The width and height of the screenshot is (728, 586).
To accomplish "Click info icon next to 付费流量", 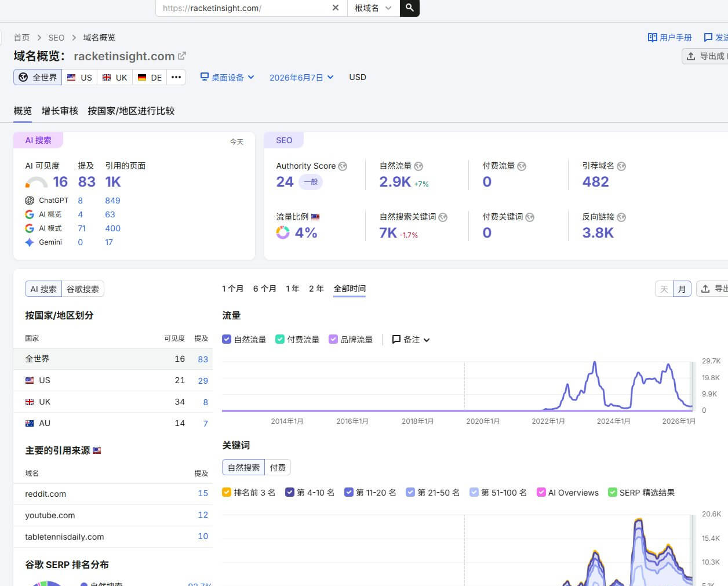I will click(x=522, y=166).
